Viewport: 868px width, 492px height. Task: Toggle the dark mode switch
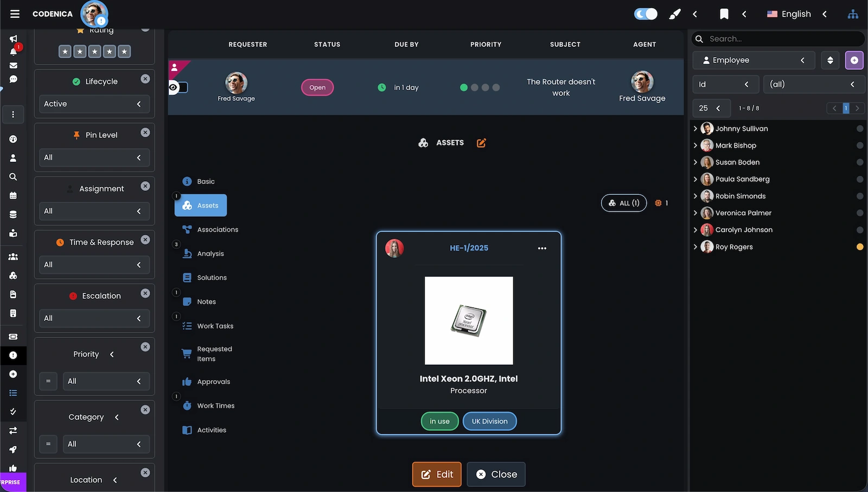[x=646, y=14]
